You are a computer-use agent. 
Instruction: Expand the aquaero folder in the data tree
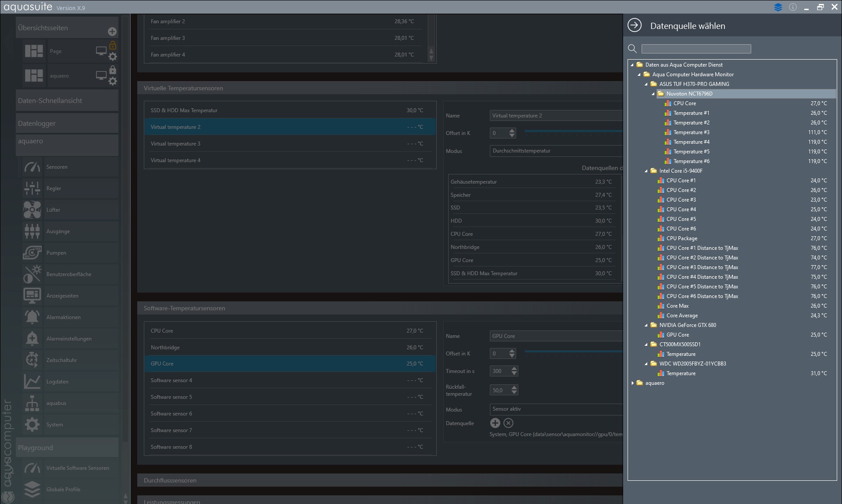tap(633, 383)
